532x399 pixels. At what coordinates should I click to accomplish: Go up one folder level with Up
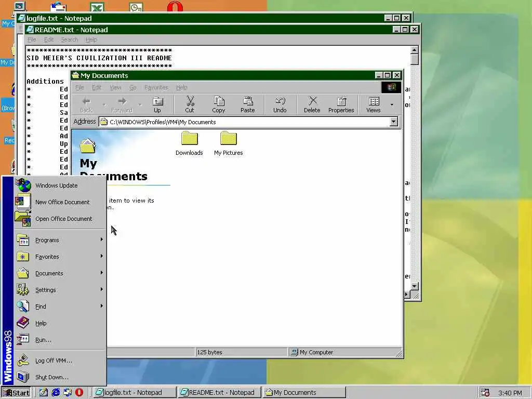(157, 104)
